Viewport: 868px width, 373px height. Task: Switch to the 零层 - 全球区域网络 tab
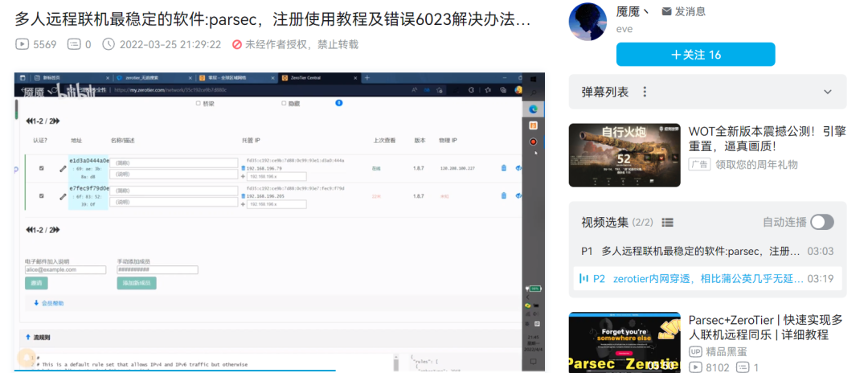235,78
